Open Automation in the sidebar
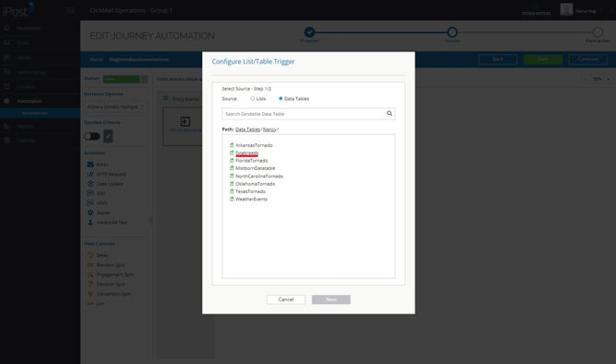The image size is (616, 364). click(x=29, y=101)
